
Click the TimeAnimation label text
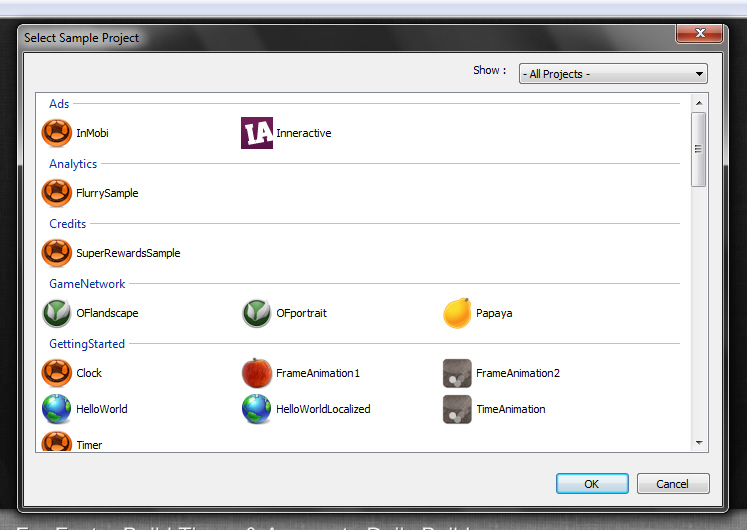pos(511,409)
